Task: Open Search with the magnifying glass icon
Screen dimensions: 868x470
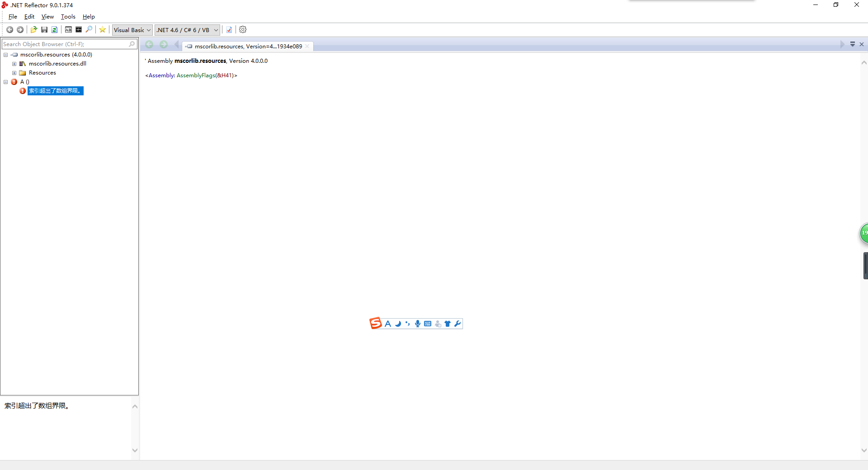Action: point(89,30)
